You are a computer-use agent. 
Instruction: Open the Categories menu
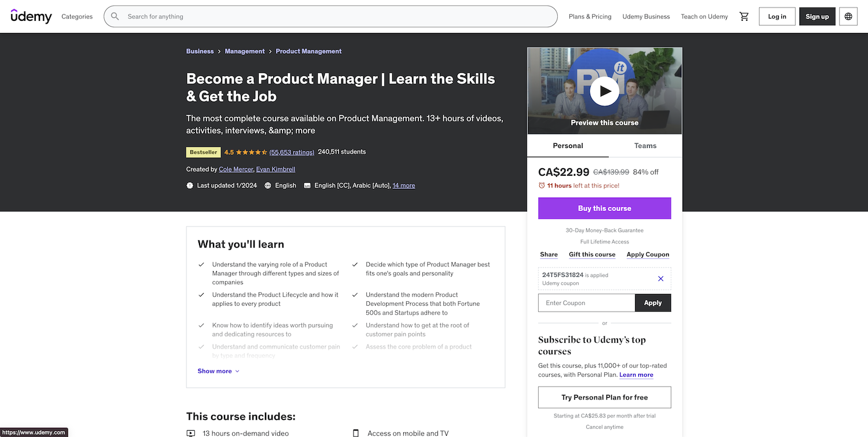[77, 16]
